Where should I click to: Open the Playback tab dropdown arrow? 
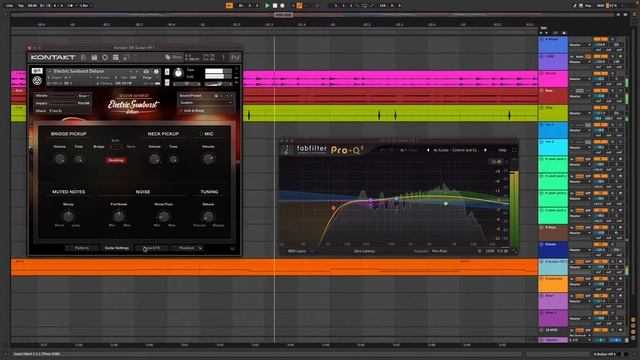[x=200, y=248]
